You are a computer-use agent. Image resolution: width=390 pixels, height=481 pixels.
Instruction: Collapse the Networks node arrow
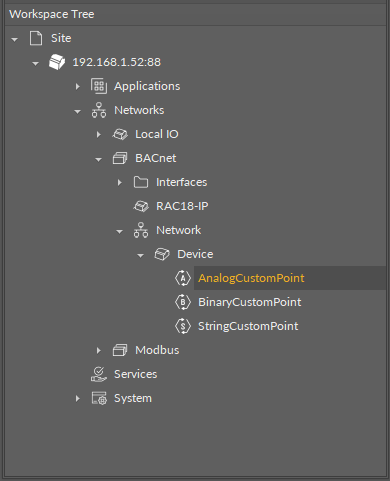pos(77,111)
